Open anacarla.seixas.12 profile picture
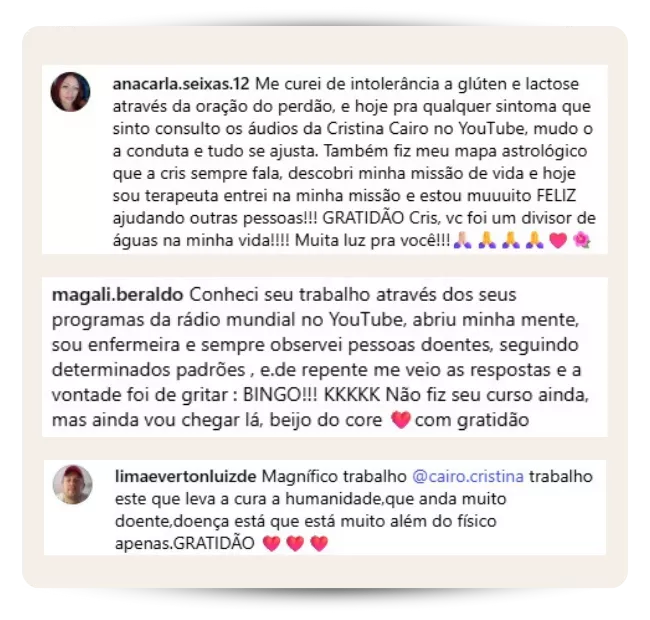Image resolution: width=650 pixels, height=620 pixels. coord(70,92)
